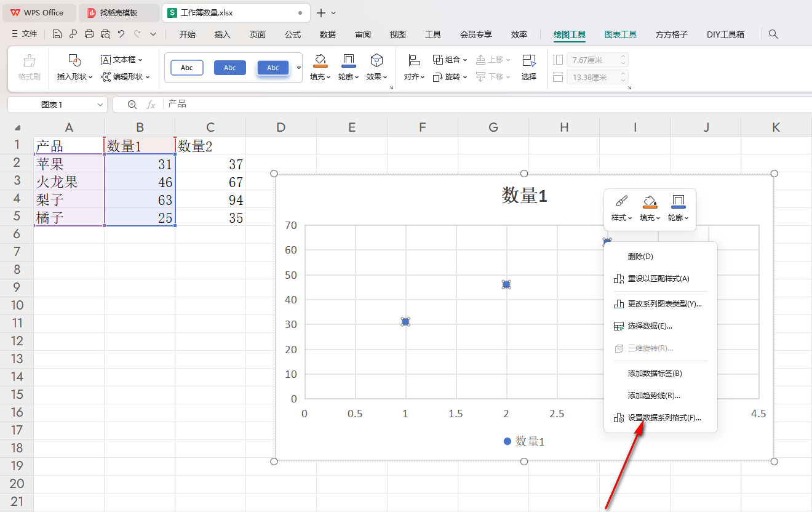Click the 轮廓 icon in floating mini toolbar
Screen dimensions: 812x512
tap(678, 201)
